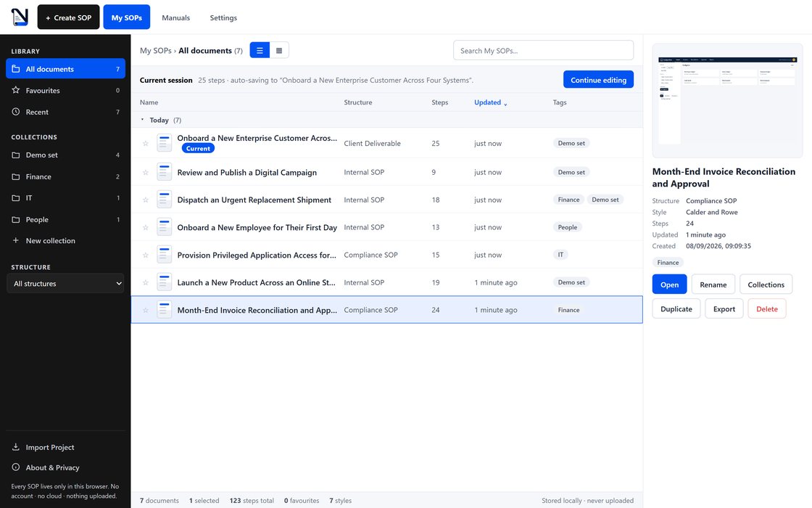
Task: Star the Launch a New Product SOP
Action: click(146, 282)
